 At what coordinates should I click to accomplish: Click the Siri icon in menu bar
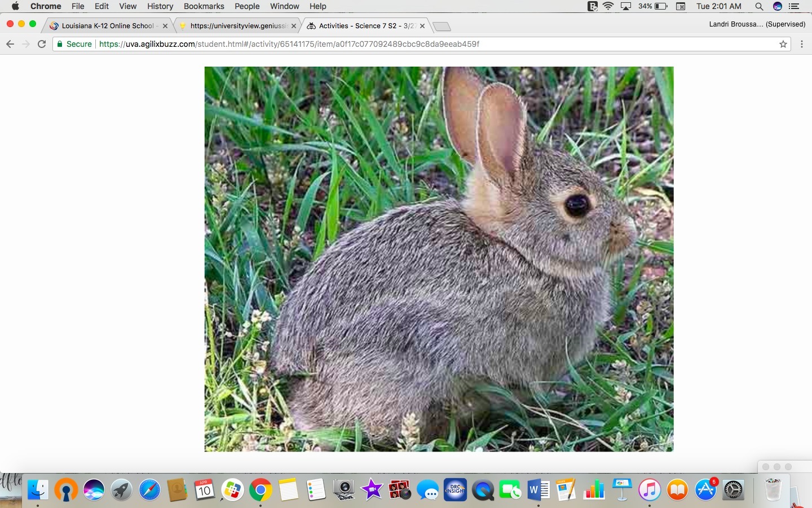pyautogui.click(x=778, y=6)
